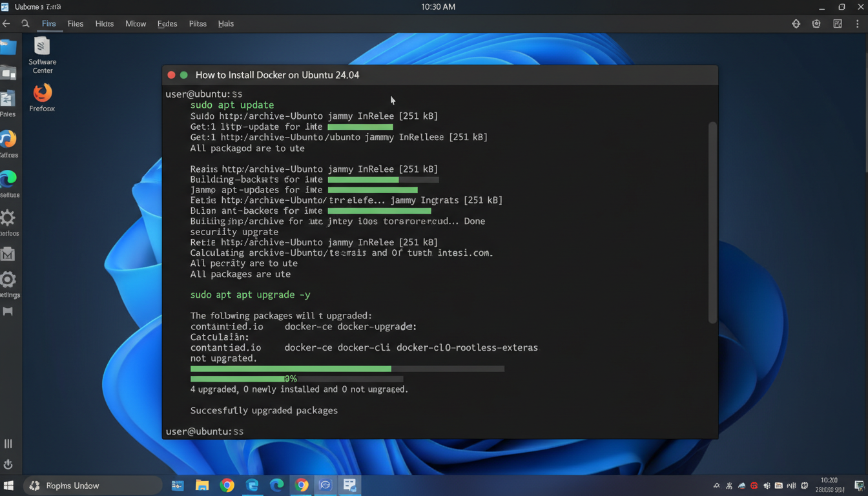Click the bottom user@ubuntu prompt

205,431
